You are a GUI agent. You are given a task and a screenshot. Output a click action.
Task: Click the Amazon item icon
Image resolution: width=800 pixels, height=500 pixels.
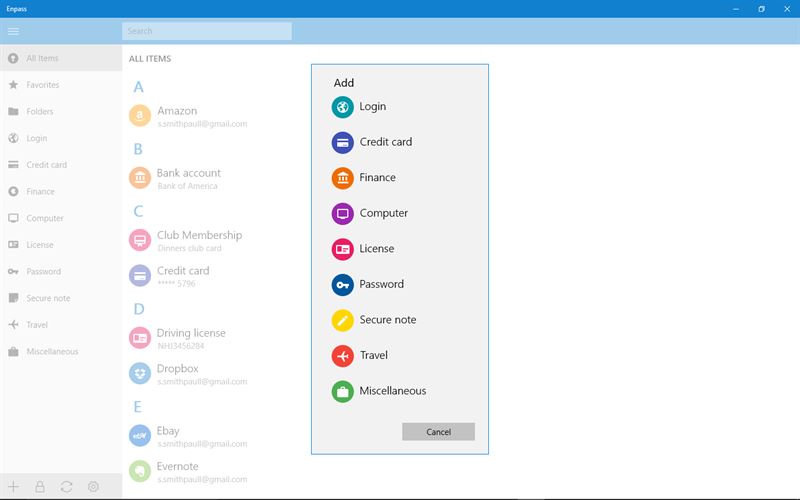(140, 115)
